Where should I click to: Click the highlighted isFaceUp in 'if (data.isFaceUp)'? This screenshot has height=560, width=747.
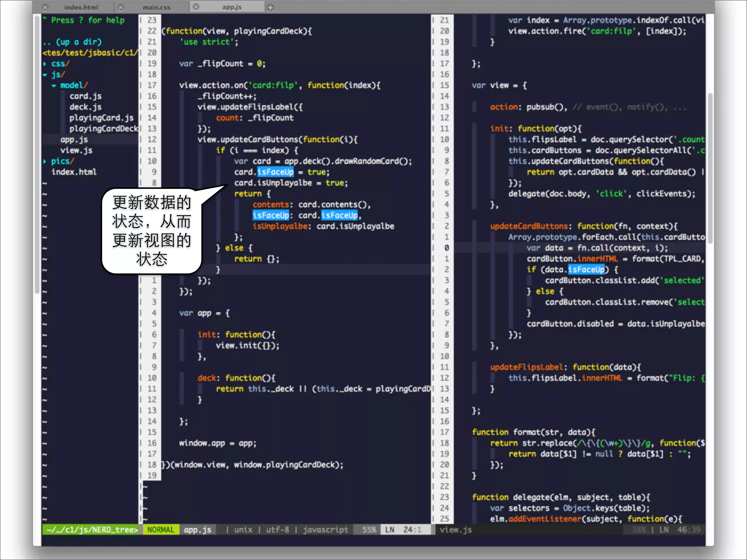(x=587, y=270)
